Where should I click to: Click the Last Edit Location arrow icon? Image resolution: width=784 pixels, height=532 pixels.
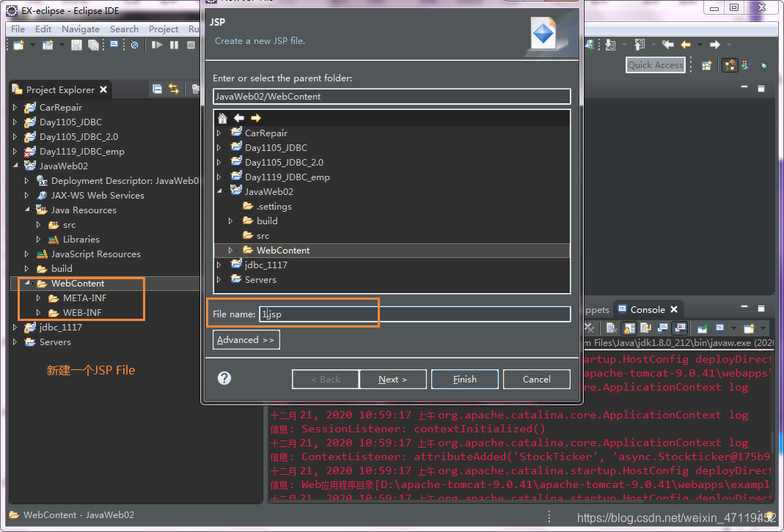(668, 45)
